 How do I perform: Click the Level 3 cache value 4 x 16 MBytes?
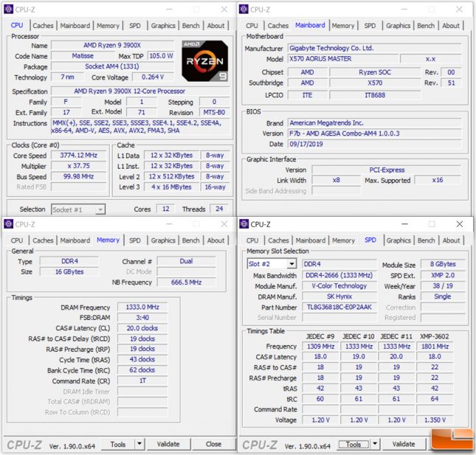pos(171,187)
